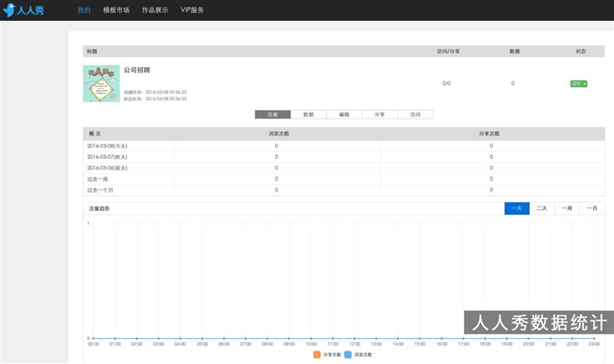Click the 过去一个月 row label
This screenshot has height=364, width=614.
[x=100, y=190]
